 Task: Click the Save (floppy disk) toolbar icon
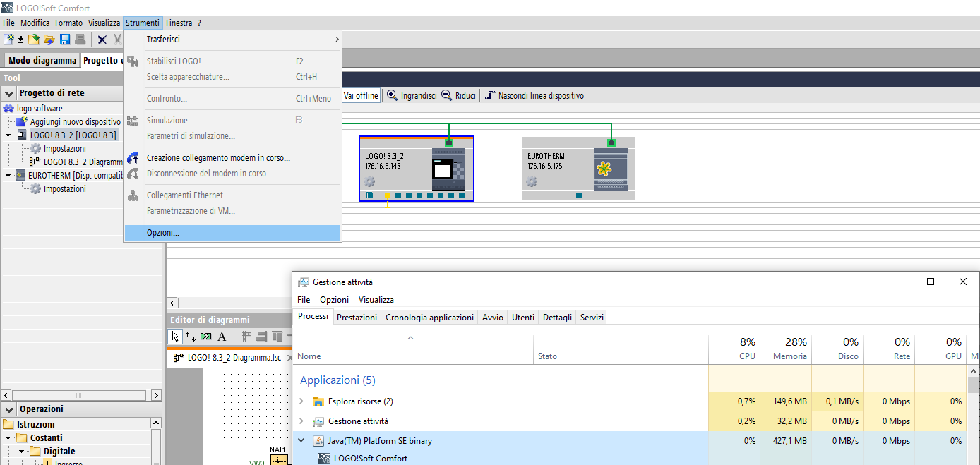click(65, 40)
